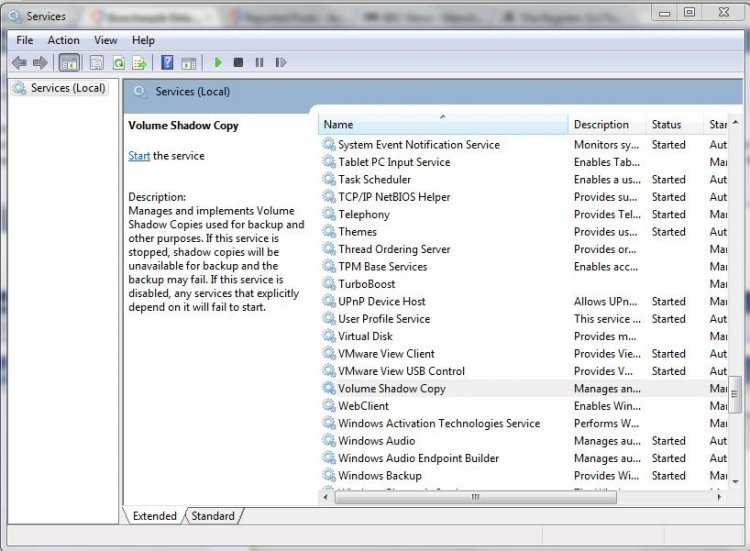Select the User Profile Service row
Screen dimensions: 750x551
tap(524, 319)
